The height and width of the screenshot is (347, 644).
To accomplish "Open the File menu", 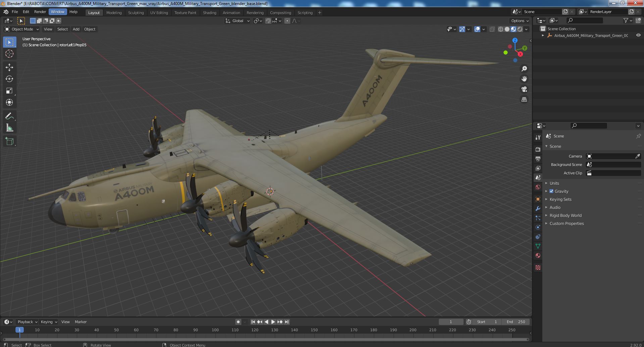I will coord(15,12).
